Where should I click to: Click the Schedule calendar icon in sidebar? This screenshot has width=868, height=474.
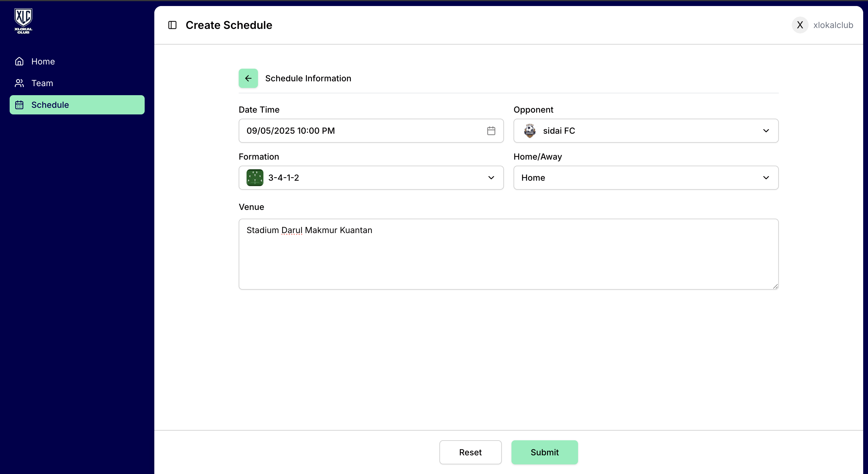(x=19, y=105)
